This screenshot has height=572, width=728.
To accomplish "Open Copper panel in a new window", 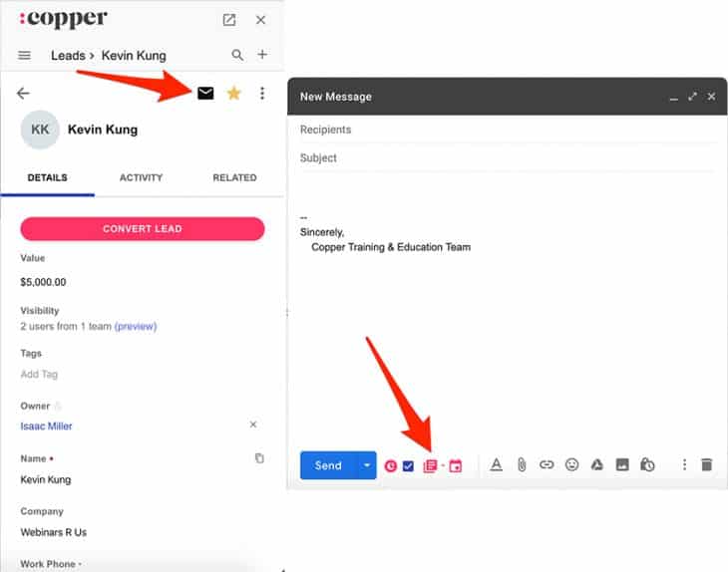I will tap(229, 20).
